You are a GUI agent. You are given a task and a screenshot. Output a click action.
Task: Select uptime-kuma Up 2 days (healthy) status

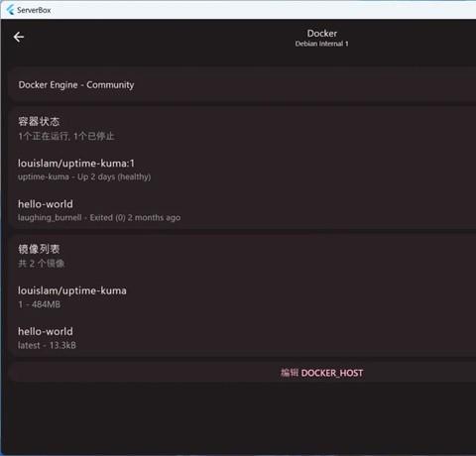coord(84,176)
